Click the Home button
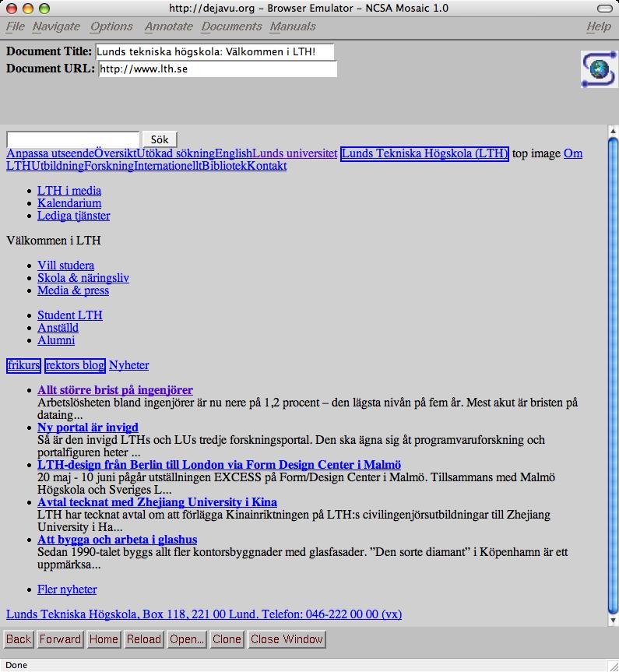 pyautogui.click(x=104, y=639)
